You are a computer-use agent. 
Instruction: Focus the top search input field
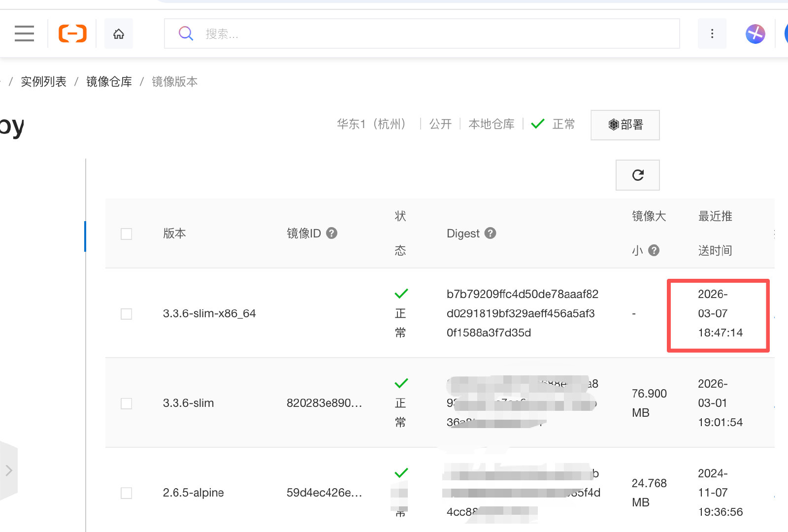pyautogui.click(x=433, y=33)
